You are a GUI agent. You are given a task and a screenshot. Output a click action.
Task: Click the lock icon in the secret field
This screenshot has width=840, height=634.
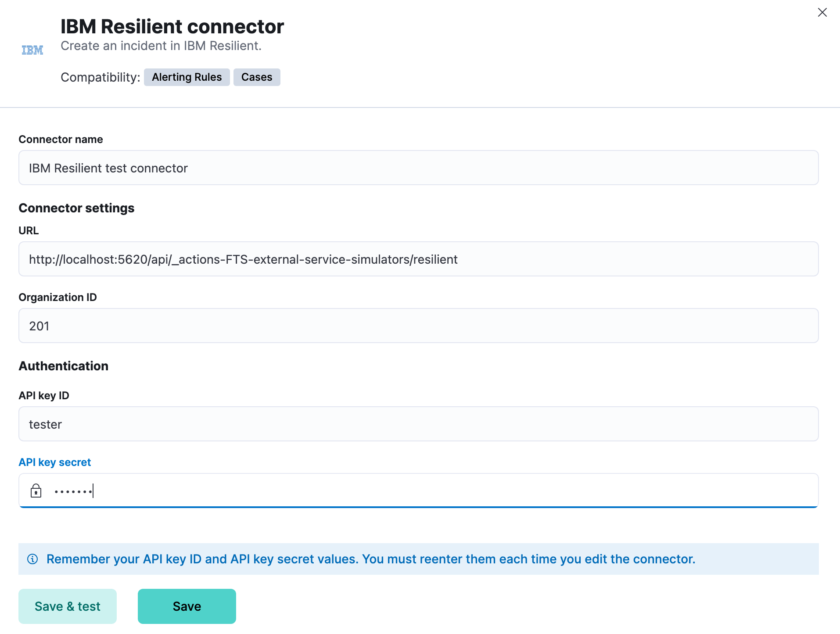click(36, 491)
